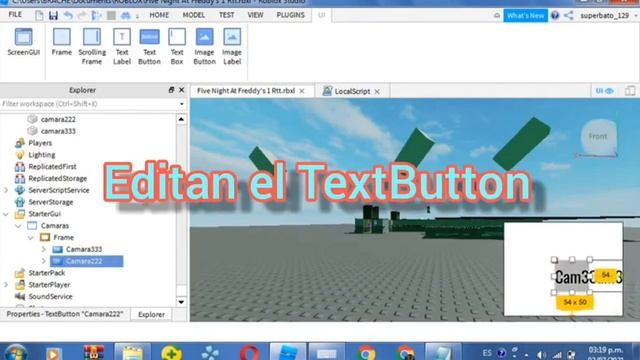The height and width of the screenshot is (360, 640).
Task: Save the place with floppy icon
Action: 53,15
